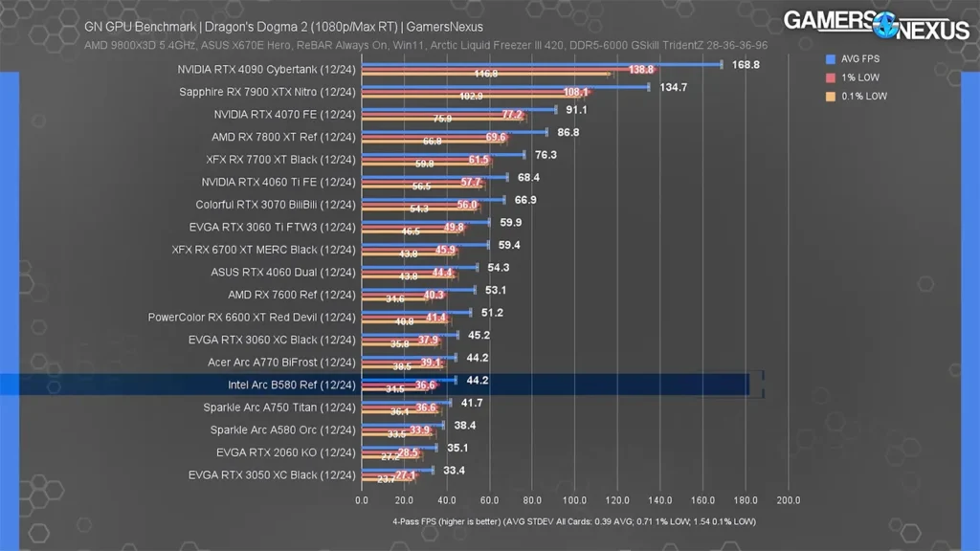980x551 pixels.
Task: Select the EVGA RTX 3060 XC Black label
Action: pos(272,340)
